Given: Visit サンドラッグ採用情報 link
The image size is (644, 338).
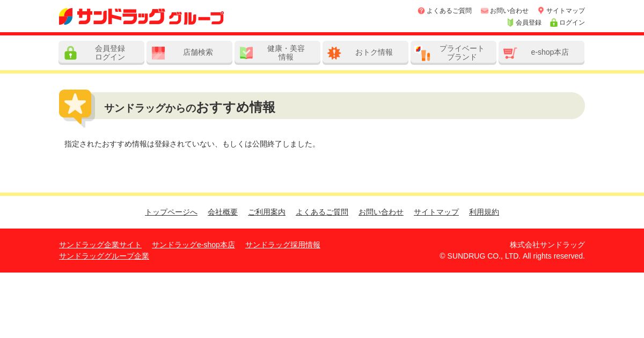Looking at the screenshot, I should [283, 245].
